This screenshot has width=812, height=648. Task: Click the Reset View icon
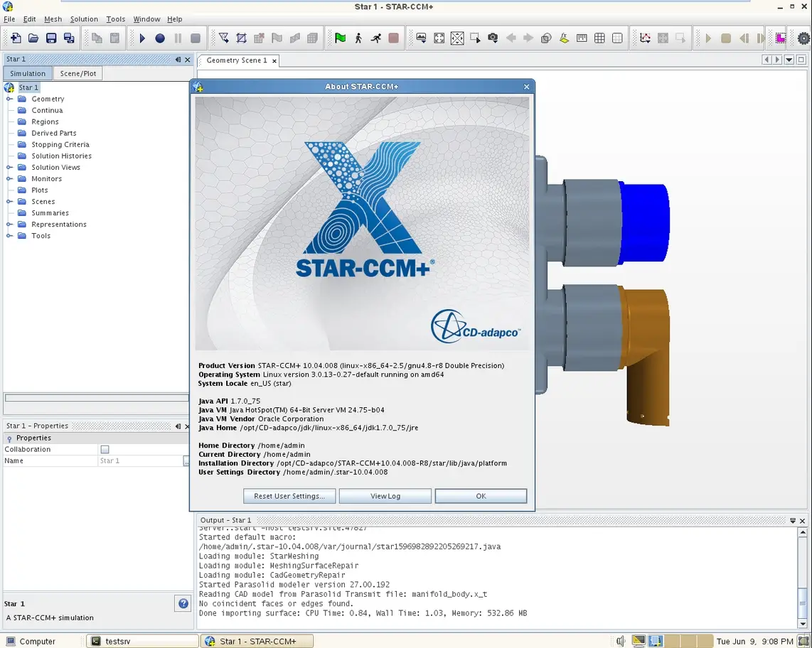(x=439, y=38)
